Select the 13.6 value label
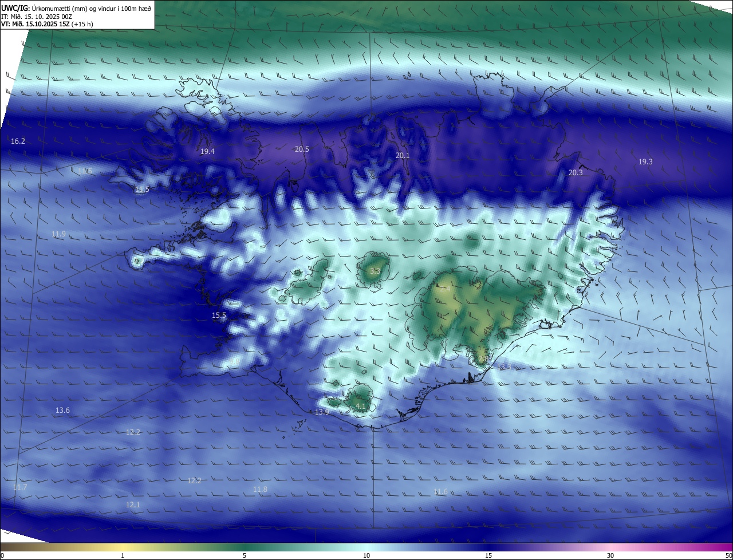Viewport: 733px width, 560px height. (62, 411)
